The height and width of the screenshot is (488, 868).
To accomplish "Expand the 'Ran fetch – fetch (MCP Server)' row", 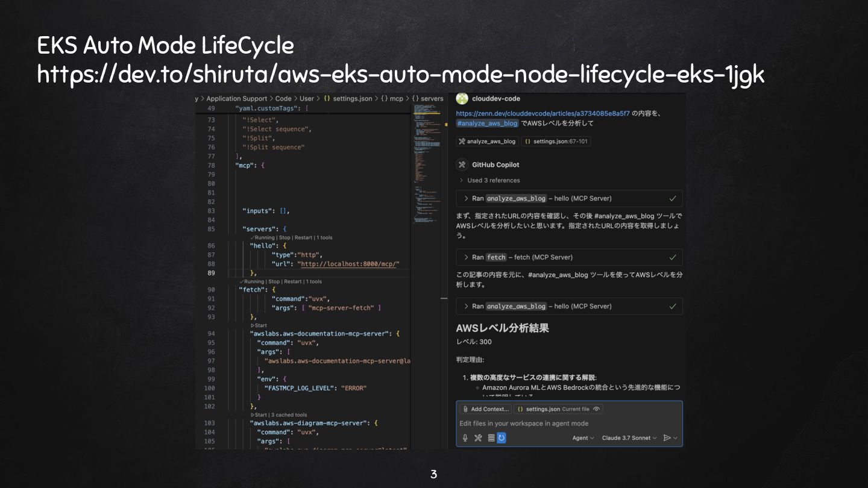I will (x=569, y=257).
